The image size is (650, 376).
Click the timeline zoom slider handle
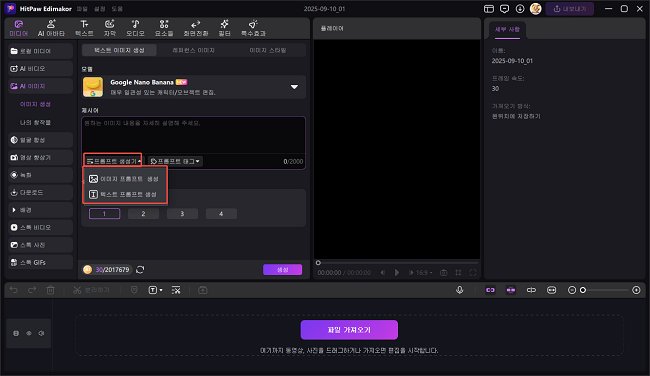point(583,290)
